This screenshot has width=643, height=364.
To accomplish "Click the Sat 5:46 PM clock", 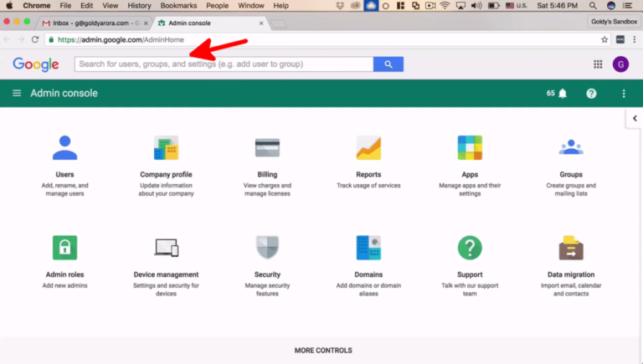I will 558,6.
